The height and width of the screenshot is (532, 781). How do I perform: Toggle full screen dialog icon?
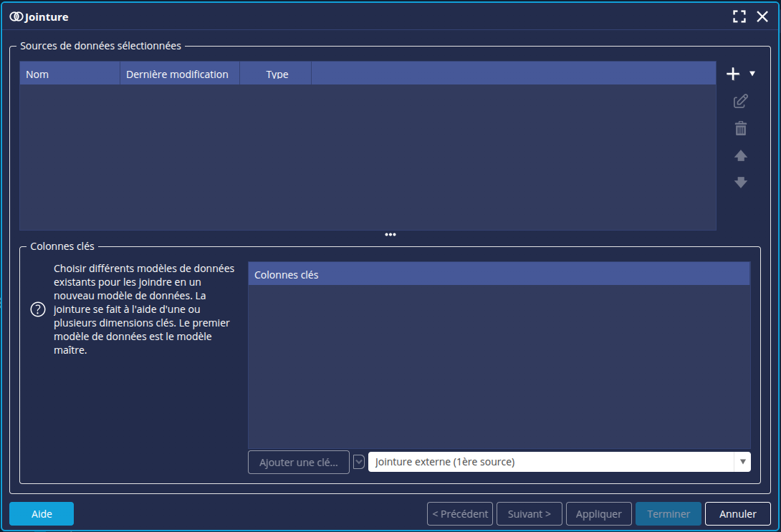(739, 16)
